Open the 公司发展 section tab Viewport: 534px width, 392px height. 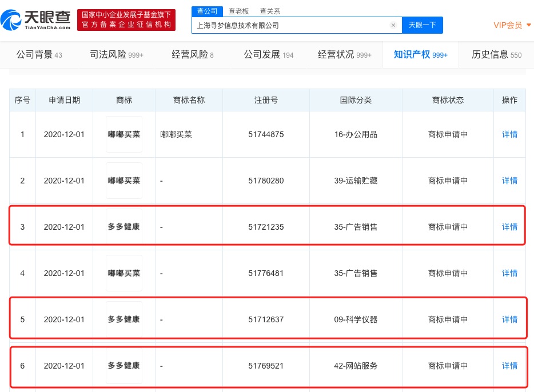tap(268, 55)
